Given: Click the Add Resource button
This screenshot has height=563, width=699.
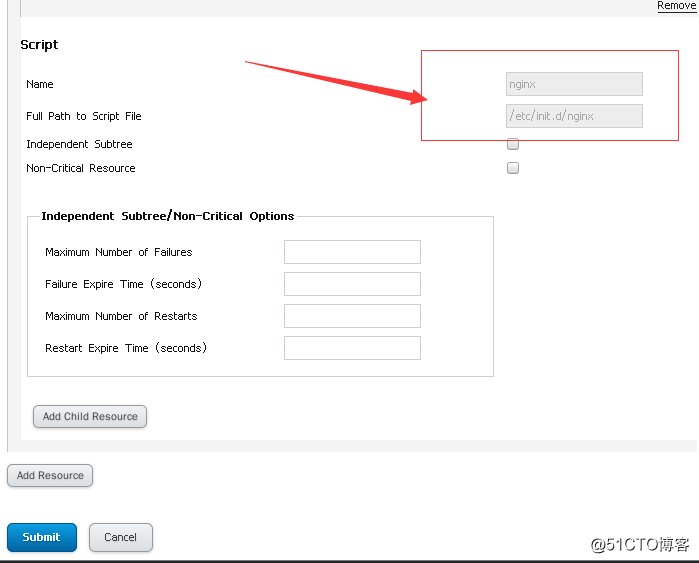Looking at the screenshot, I should tap(50, 475).
